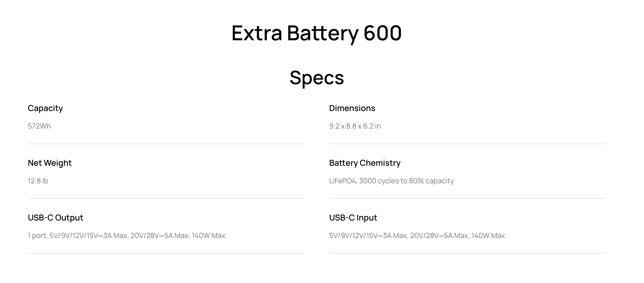The image size is (644, 283).
Task: Select the USB-C Output label
Action: [55, 218]
